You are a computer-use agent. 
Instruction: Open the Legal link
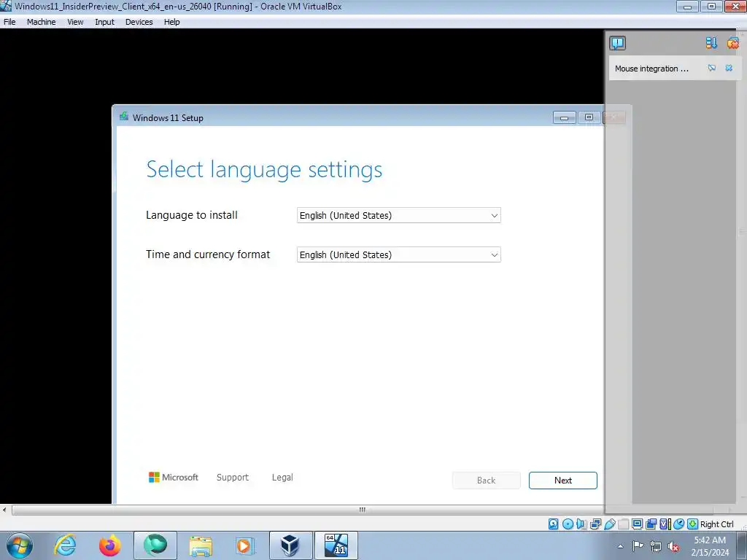282,477
